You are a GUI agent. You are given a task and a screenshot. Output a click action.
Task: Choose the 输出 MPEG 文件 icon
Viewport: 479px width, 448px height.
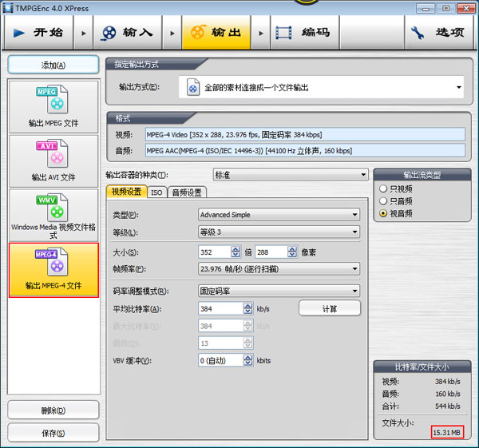(x=53, y=106)
